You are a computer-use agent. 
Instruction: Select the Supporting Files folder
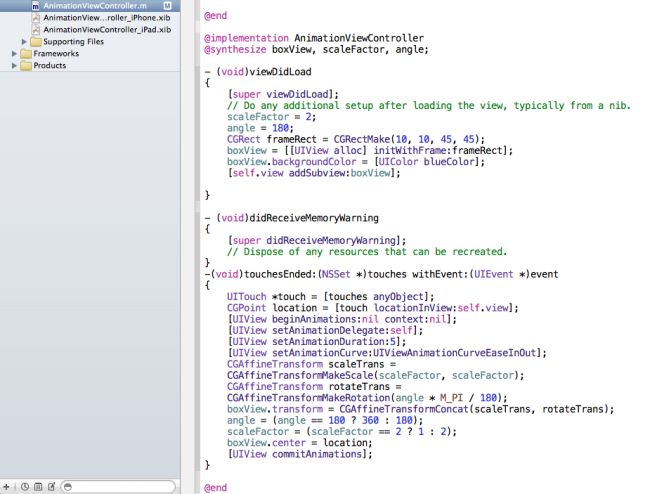pyautogui.click(x=73, y=42)
